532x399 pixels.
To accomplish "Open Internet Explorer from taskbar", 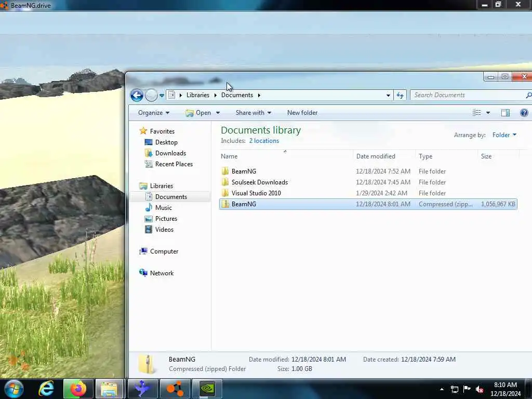I will [46, 389].
